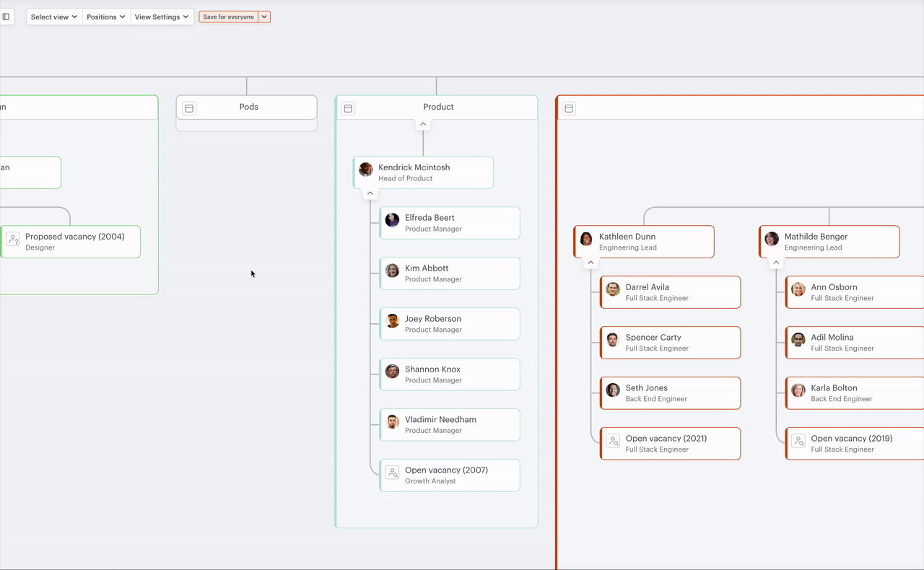Click the department icon on the orange Engineering header

pyautogui.click(x=568, y=108)
